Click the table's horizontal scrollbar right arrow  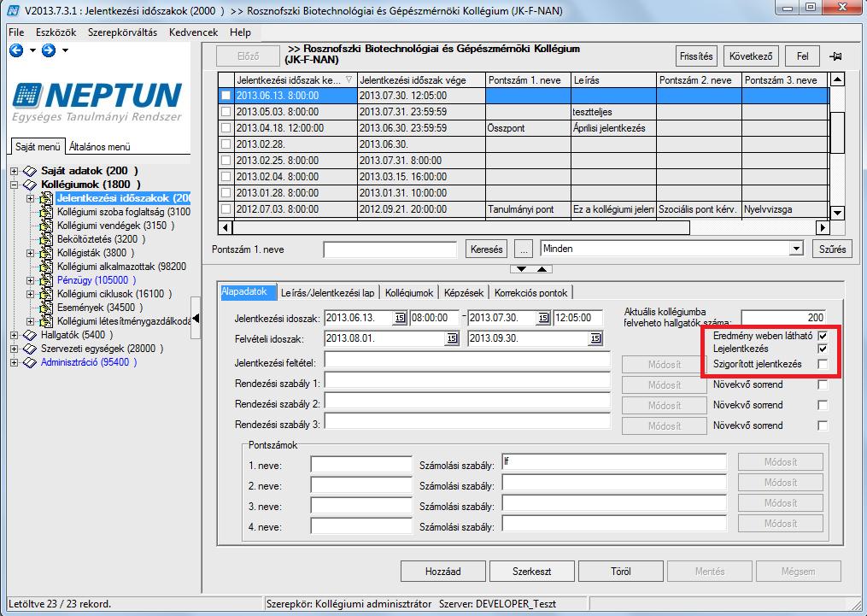pos(823,227)
